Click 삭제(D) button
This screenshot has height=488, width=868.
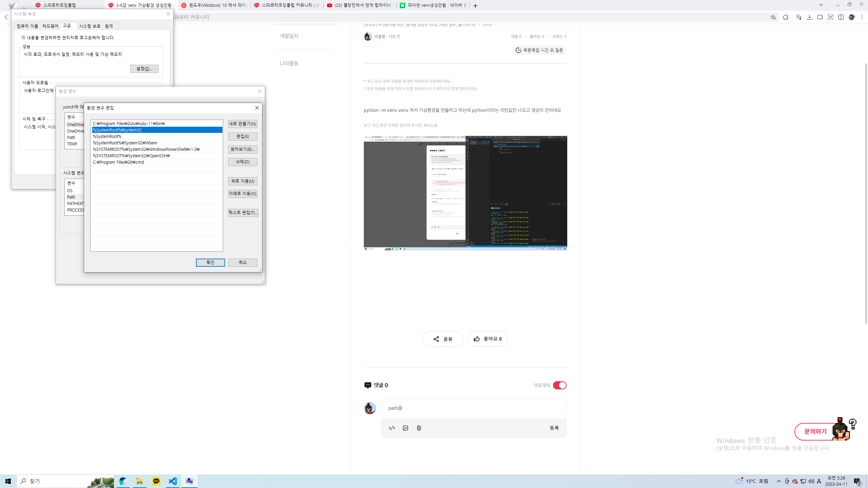coord(243,162)
